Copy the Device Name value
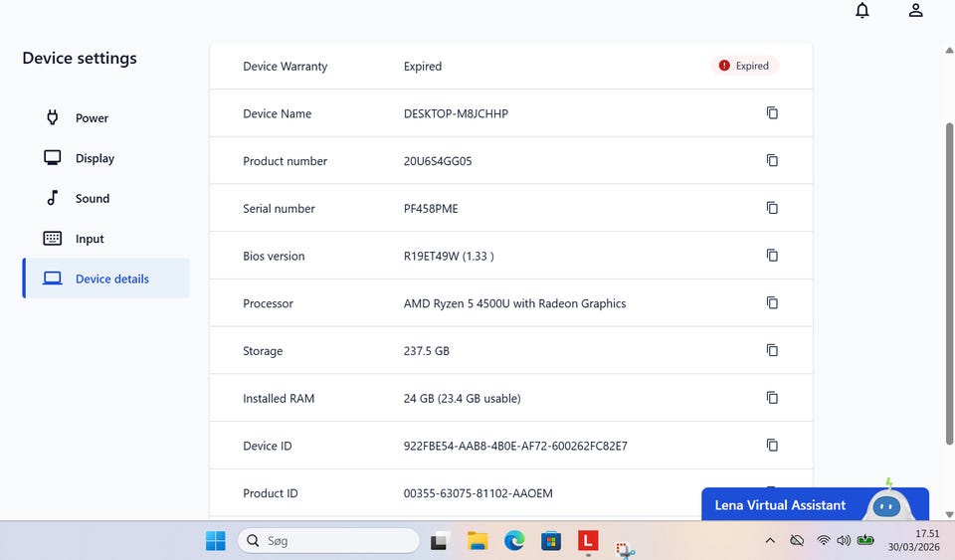955x560 pixels. pos(772,113)
